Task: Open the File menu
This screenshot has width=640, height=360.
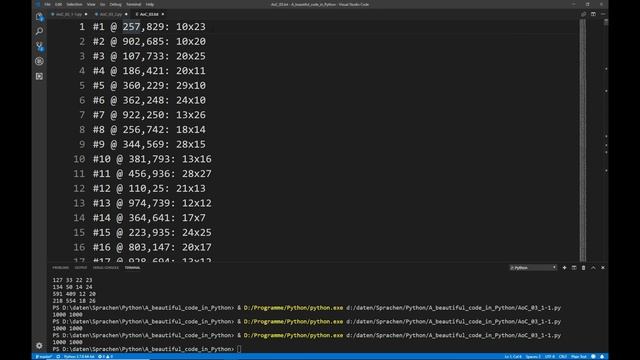Action: point(48,4)
